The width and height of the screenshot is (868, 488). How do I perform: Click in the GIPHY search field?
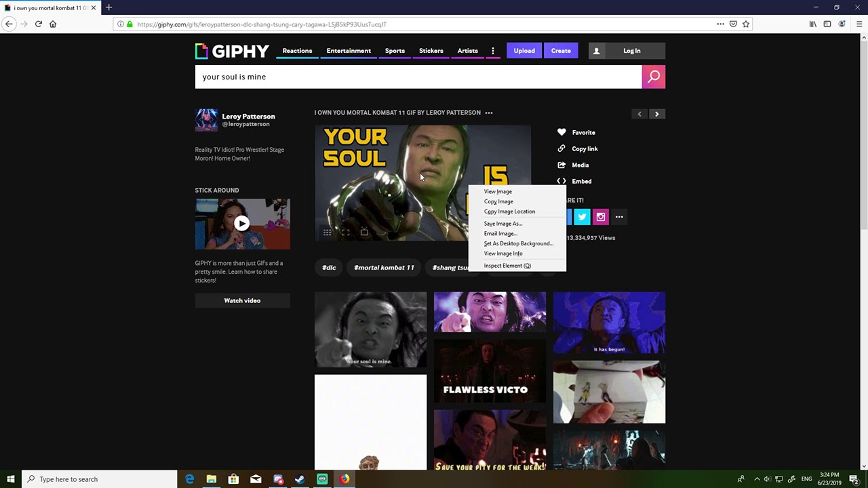pos(418,77)
